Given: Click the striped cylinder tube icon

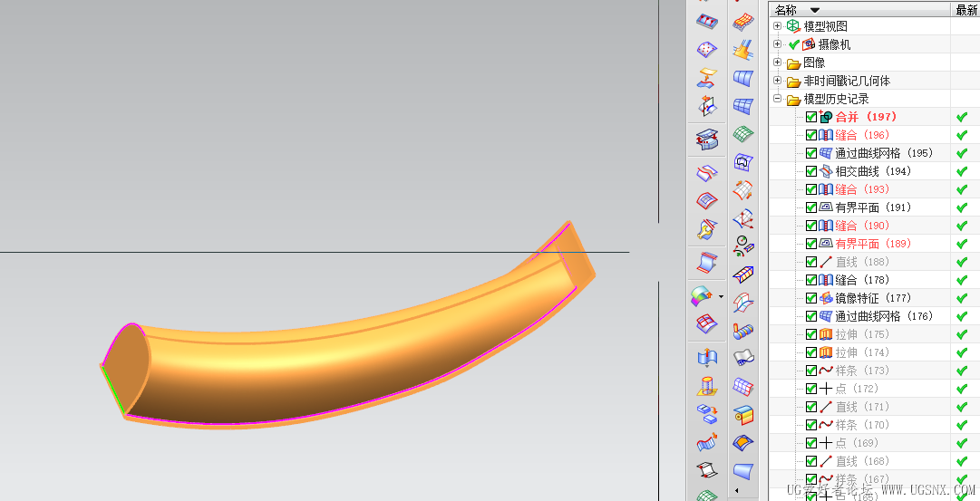Looking at the screenshot, I should pyautogui.click(x=742, y=331).
